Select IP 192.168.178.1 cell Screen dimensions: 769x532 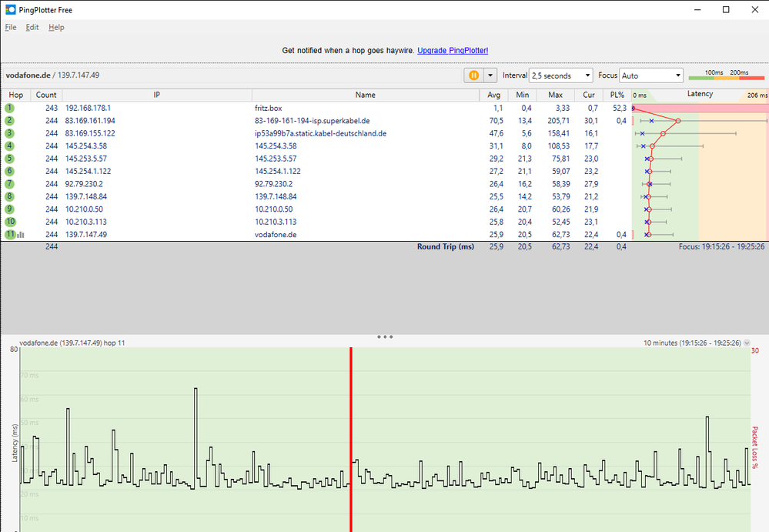coord(88,108)
